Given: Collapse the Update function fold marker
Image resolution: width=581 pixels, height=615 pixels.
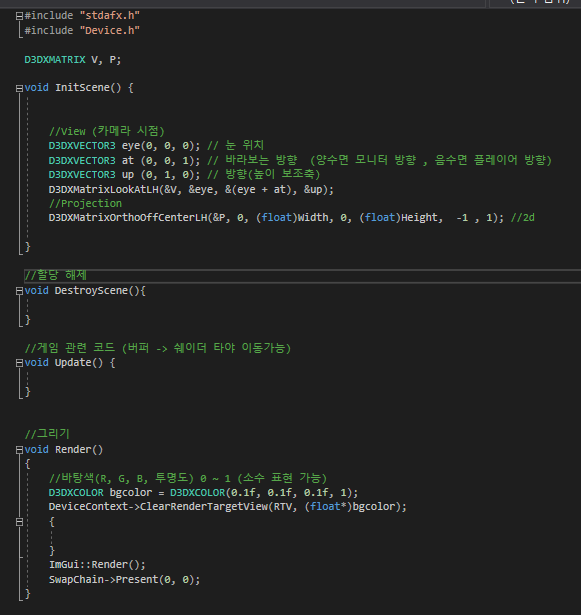Looking at the screenshot, I should pos(19,364).
